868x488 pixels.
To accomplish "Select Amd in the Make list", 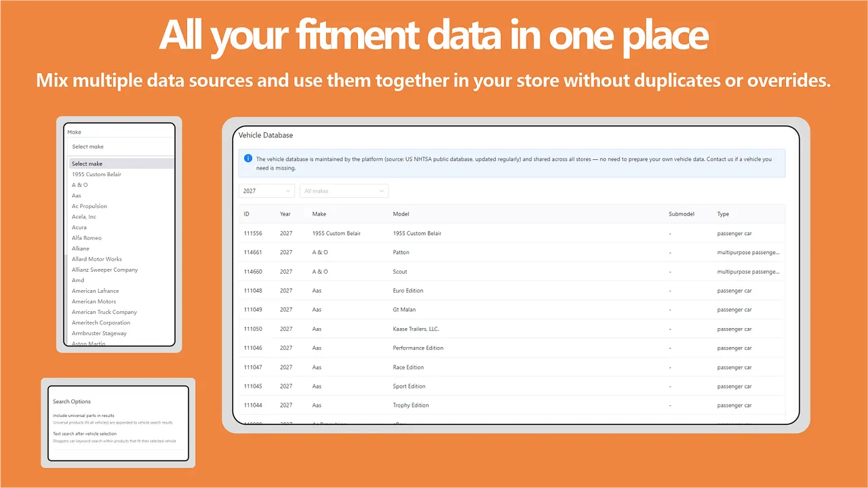I will [x=78, y=280].
